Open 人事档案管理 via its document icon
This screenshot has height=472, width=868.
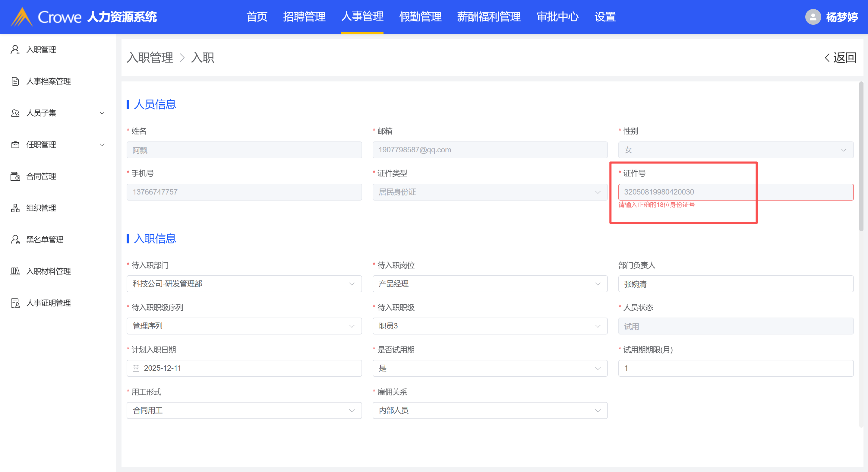15,81
